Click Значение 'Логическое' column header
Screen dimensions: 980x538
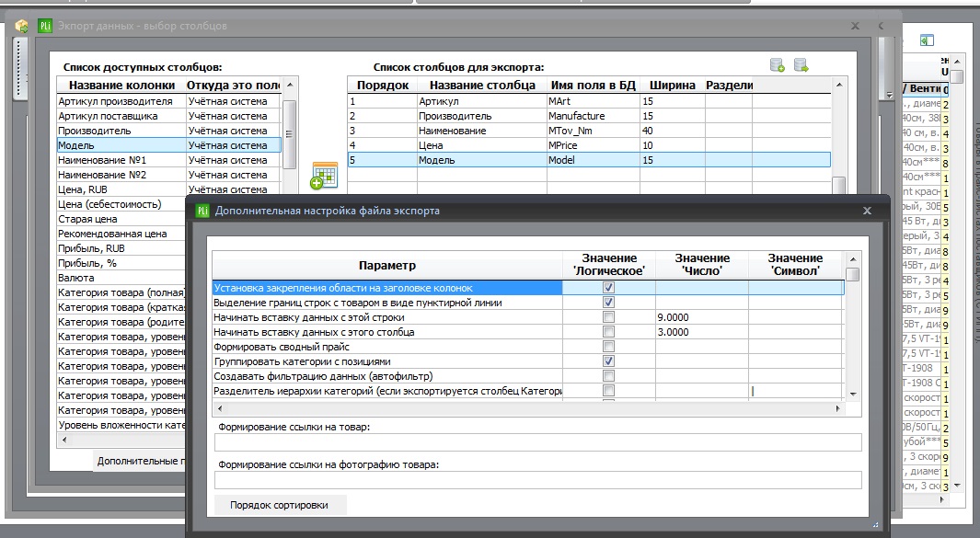tap(609, 265)
